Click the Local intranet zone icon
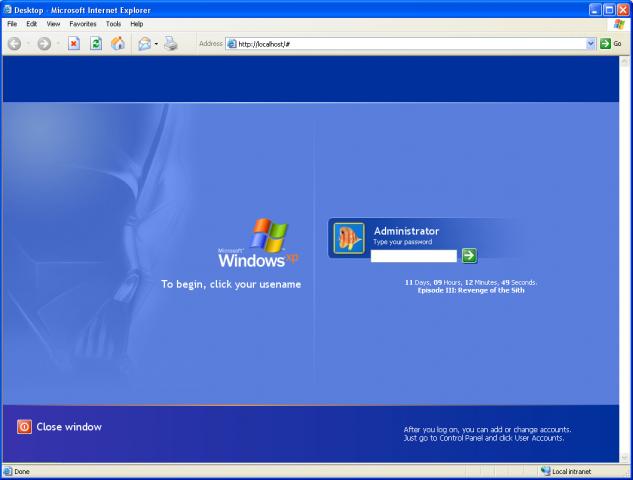Viewport: 633px width, 480px height. (546, 471)
